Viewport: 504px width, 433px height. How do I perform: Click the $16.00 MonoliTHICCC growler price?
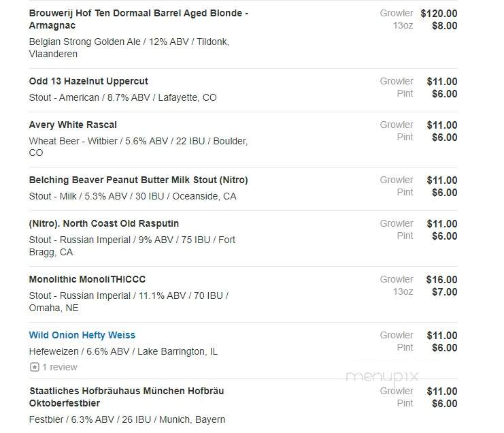[x=441, y=280]
